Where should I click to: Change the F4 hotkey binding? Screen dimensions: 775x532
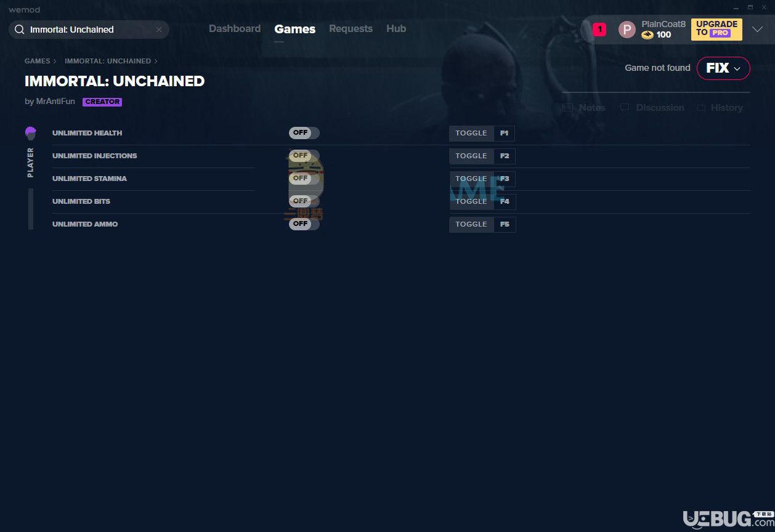pyautogui.click(x=505, y=201)
